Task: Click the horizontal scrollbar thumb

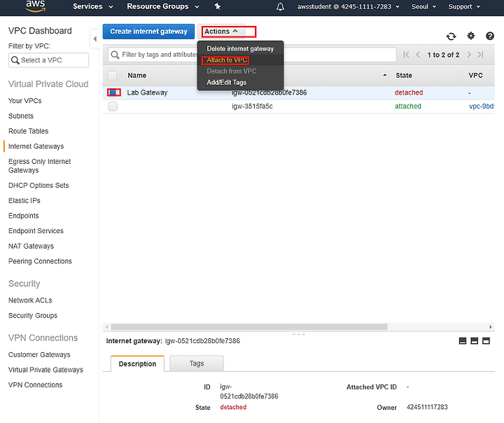Action: coord(249,327)
